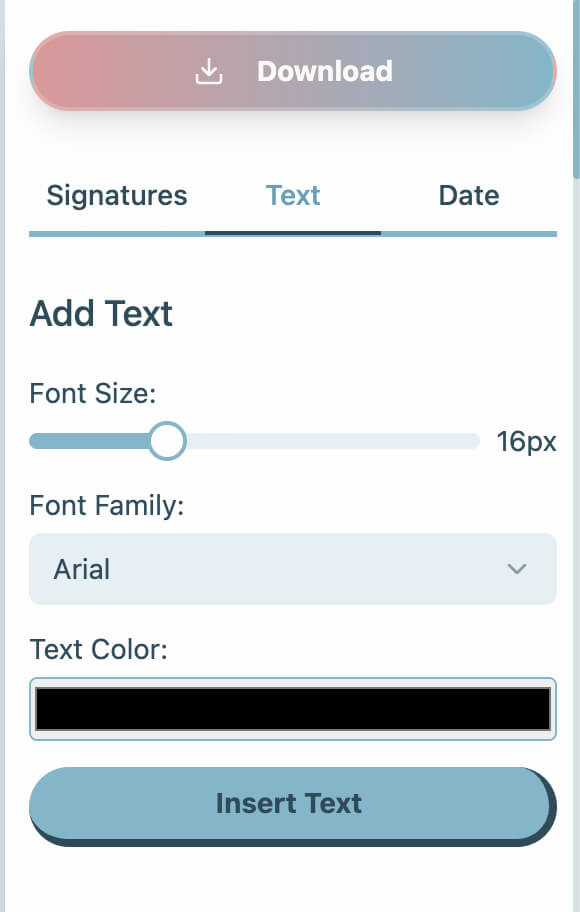The image size is (580, 912).
Task: Click the Font Size slider handle
Action: point(167,440)
